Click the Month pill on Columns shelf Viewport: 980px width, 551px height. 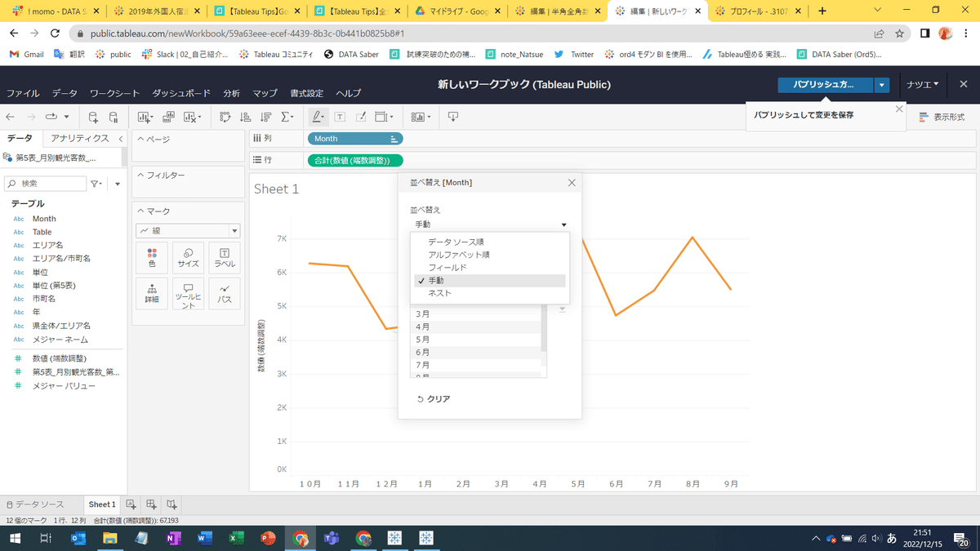[x=355, y=139]
